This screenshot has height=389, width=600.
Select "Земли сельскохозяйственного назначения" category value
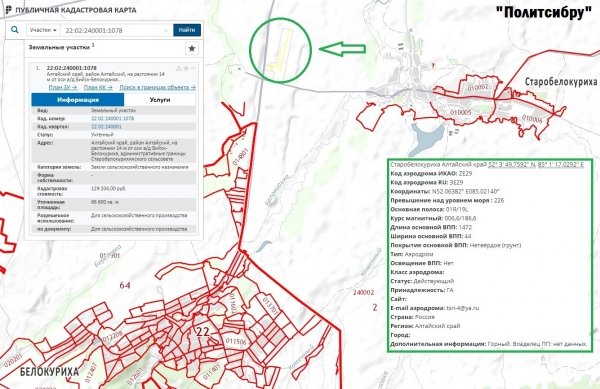click(x=140, y=167)
